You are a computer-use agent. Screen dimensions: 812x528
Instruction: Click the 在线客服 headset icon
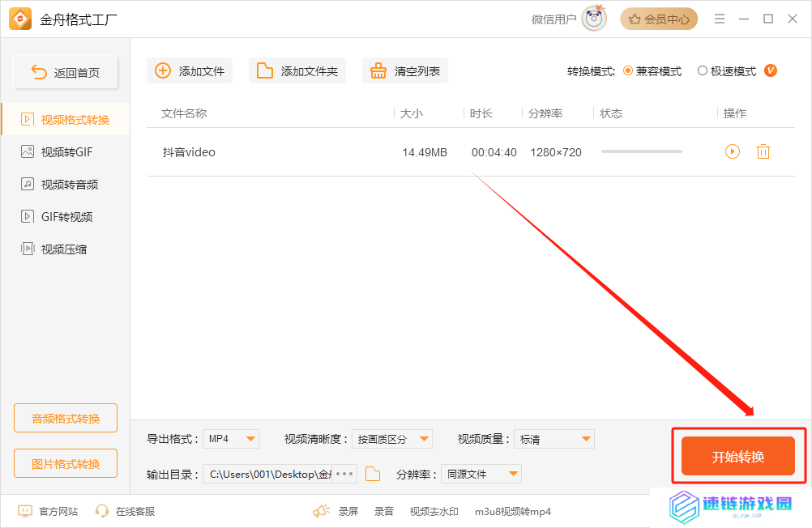tap(102, 511)
